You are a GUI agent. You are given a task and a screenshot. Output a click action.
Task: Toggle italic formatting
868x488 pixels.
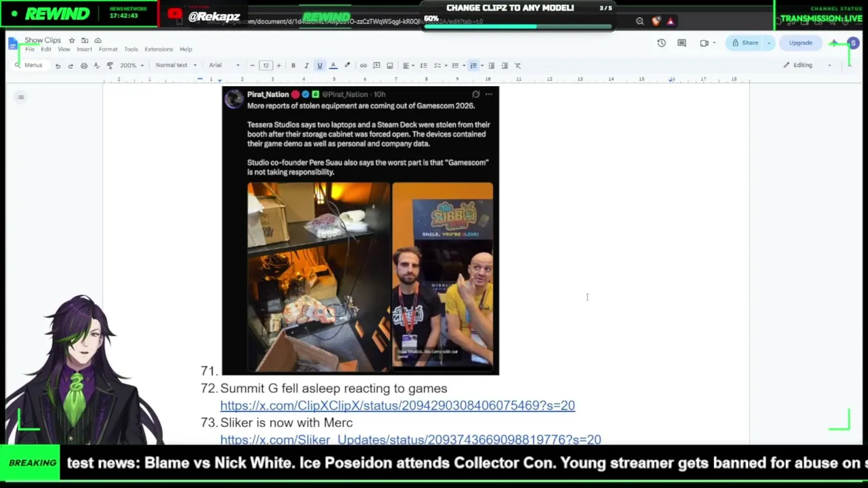click(307, 66)
